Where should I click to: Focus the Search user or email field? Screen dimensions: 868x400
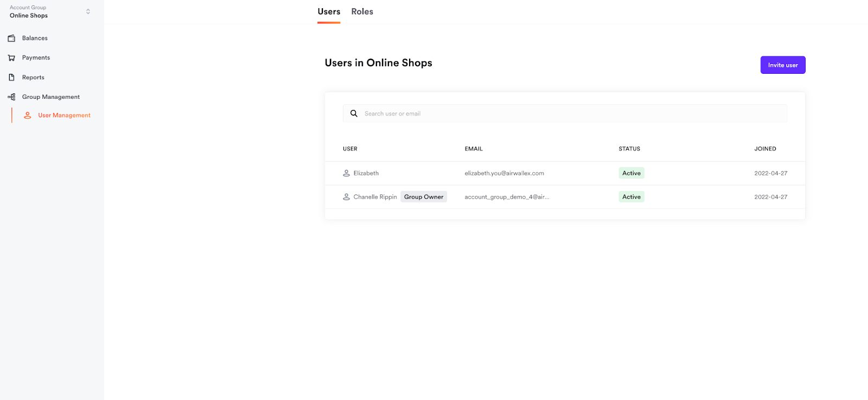tap(570, 113)
